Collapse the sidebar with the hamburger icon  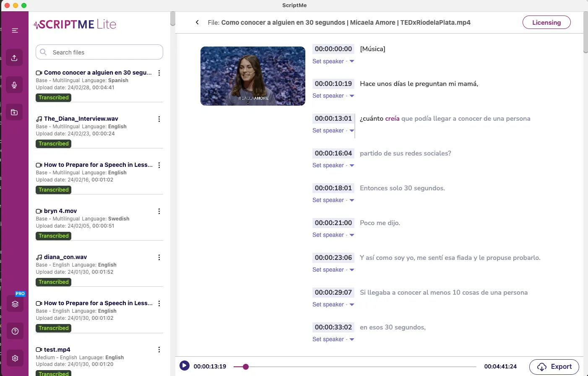[15, 30]
